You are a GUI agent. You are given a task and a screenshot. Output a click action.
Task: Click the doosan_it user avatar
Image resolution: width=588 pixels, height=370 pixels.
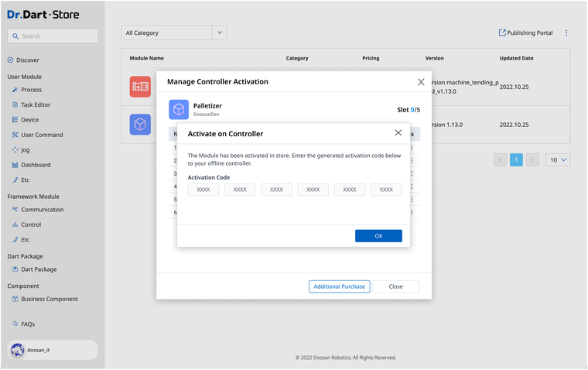18,350
